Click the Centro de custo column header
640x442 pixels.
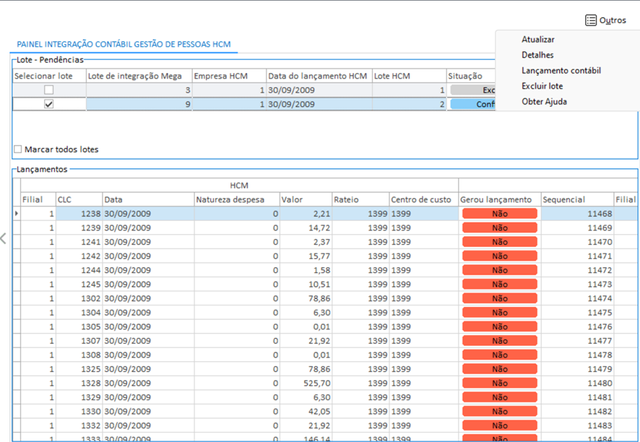pyautogui.click(x=422, y=199)
